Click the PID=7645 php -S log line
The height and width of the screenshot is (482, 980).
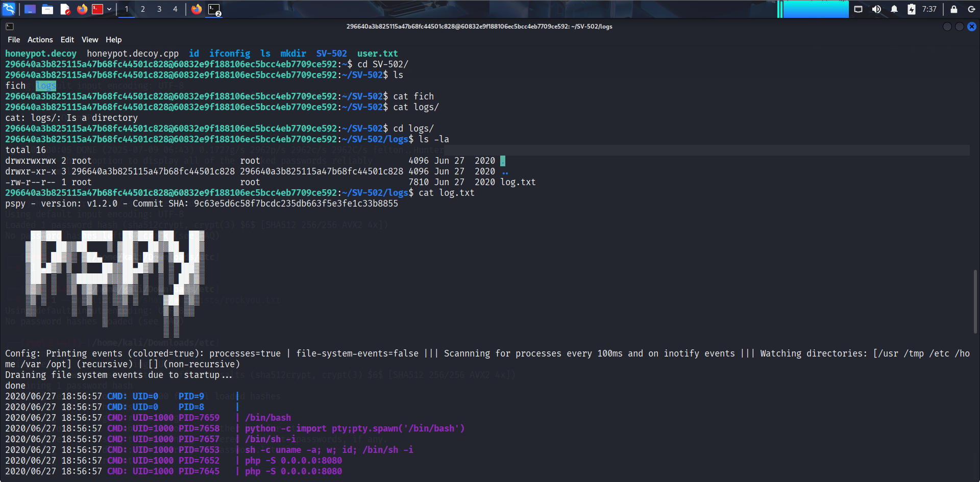click(x=174, y=471)
